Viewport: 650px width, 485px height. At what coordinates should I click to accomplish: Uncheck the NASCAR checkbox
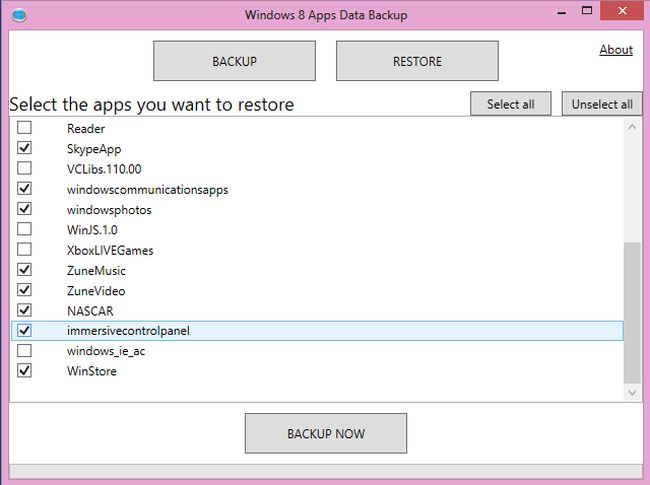[24, 310]
